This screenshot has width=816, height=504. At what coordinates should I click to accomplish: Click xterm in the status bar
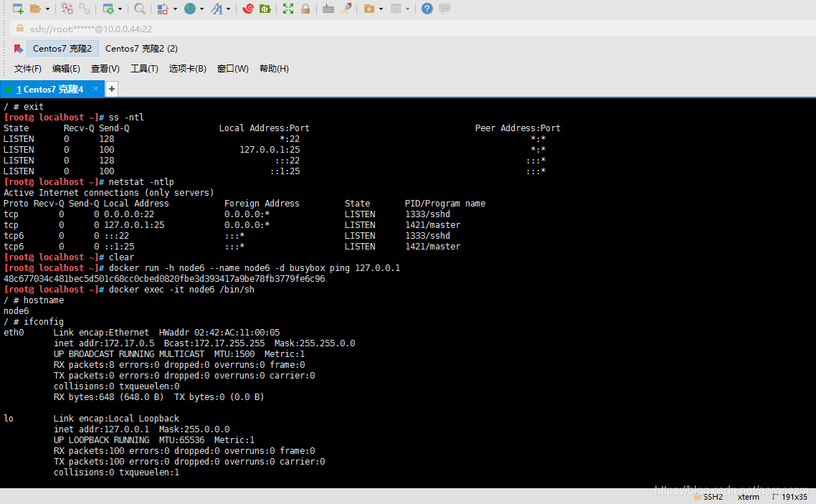tap(749, 497)
